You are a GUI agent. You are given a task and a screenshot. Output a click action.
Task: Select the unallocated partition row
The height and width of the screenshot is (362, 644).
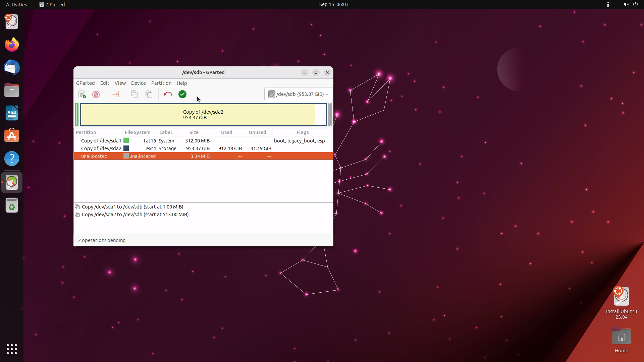(x=203, y=156)
